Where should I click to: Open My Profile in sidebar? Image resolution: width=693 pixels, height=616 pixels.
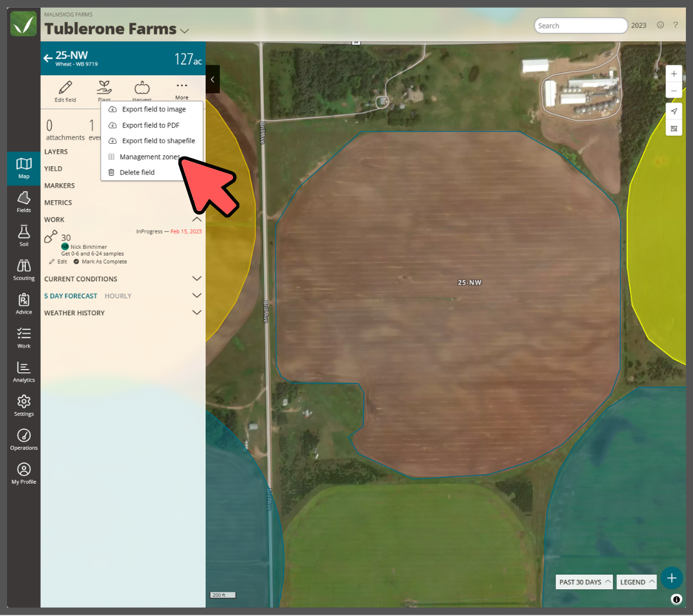(24, 474)
